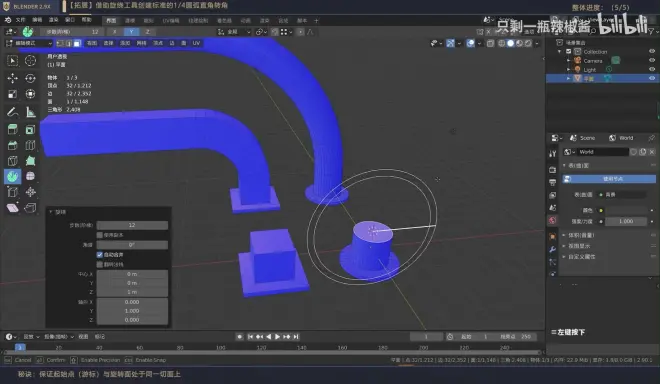The image size is (660, 384).
Task: Open the File menu in top bar
Action: pyautogui.click(x=21, y=20)
